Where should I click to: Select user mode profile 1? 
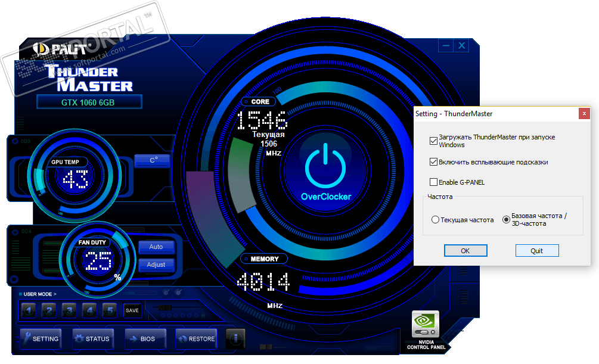pos(29,310)
